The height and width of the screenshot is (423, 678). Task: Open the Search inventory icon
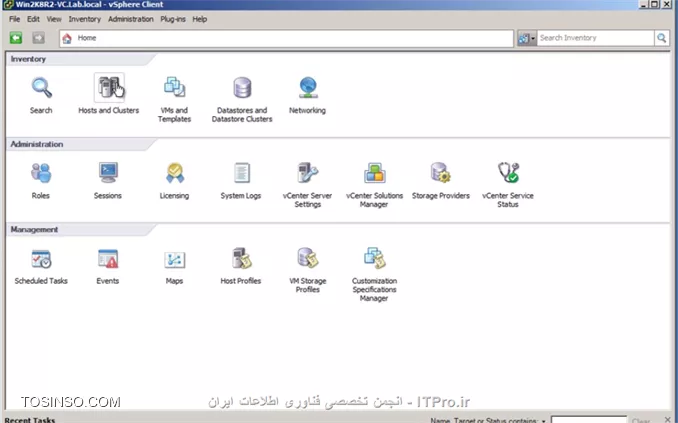point(42,88)
